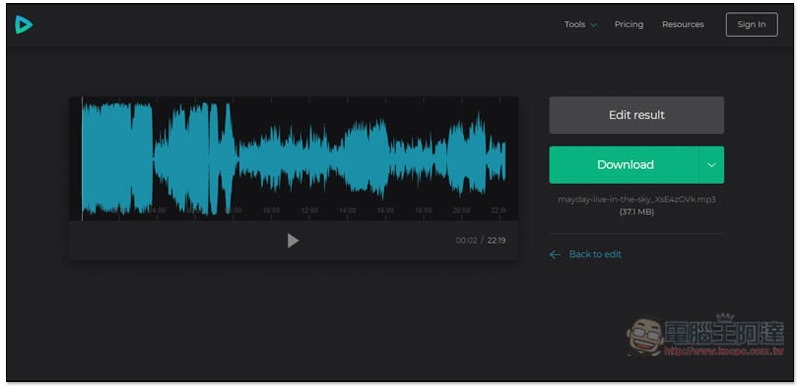Click the Edit result button
This screenshot has width=800, height=386.
[x=636, y=115]
